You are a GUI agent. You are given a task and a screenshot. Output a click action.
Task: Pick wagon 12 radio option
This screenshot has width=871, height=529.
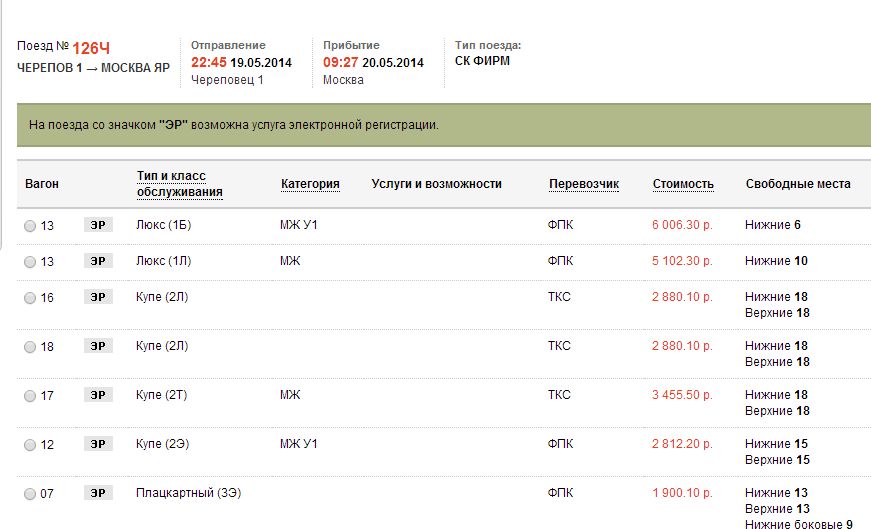pyautogui.click(x=30, y=445)
